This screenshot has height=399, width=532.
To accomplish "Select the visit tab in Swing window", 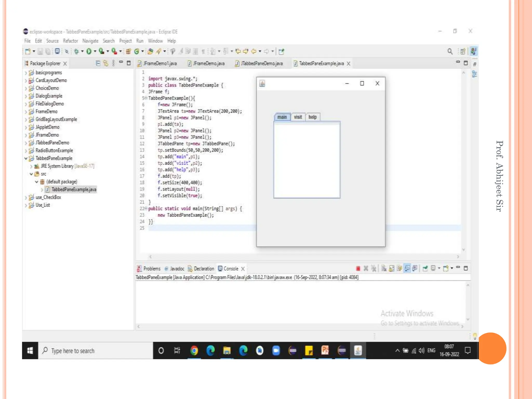I will (298, 117).
